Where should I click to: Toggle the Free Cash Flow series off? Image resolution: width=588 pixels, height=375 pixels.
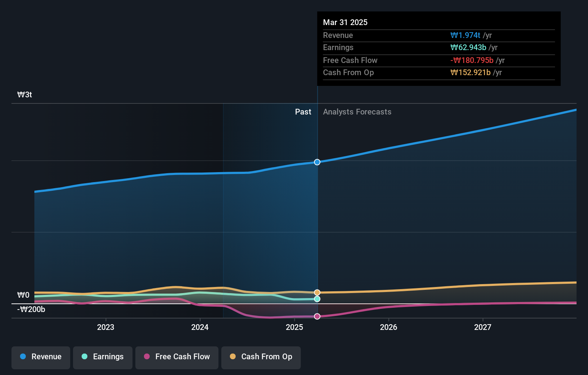(x=177, y=357)
